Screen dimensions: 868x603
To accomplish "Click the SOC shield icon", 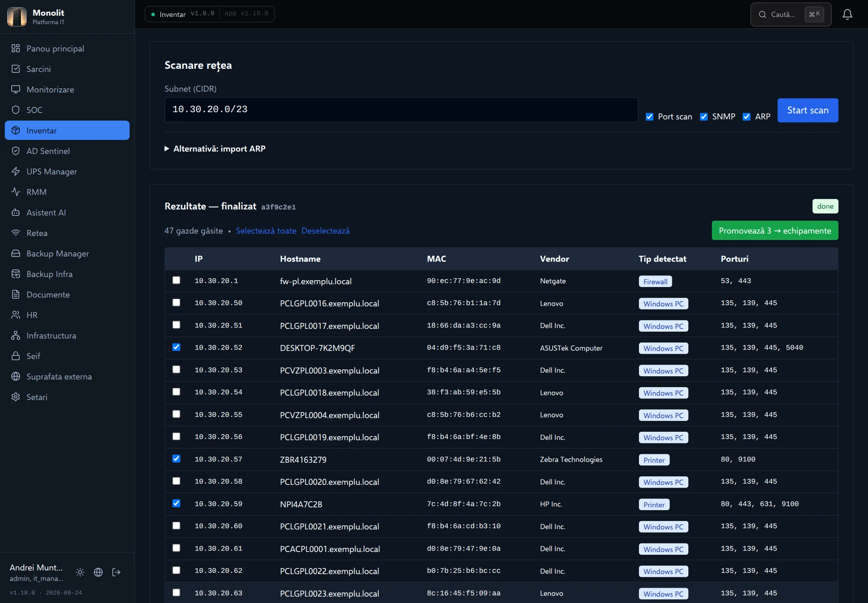I will pos(16,110).
